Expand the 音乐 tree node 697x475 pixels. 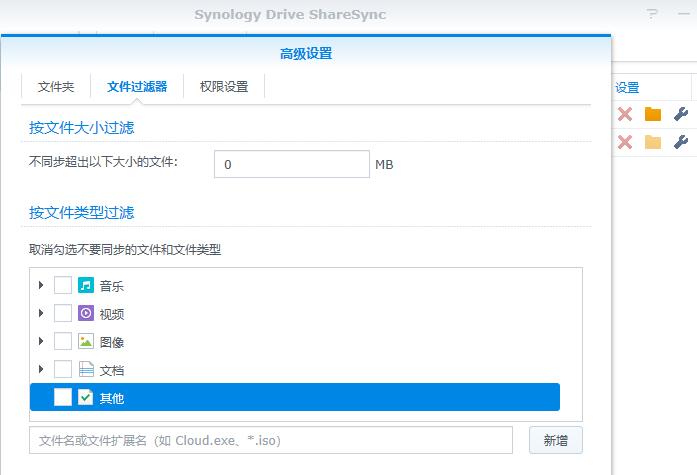41,286
